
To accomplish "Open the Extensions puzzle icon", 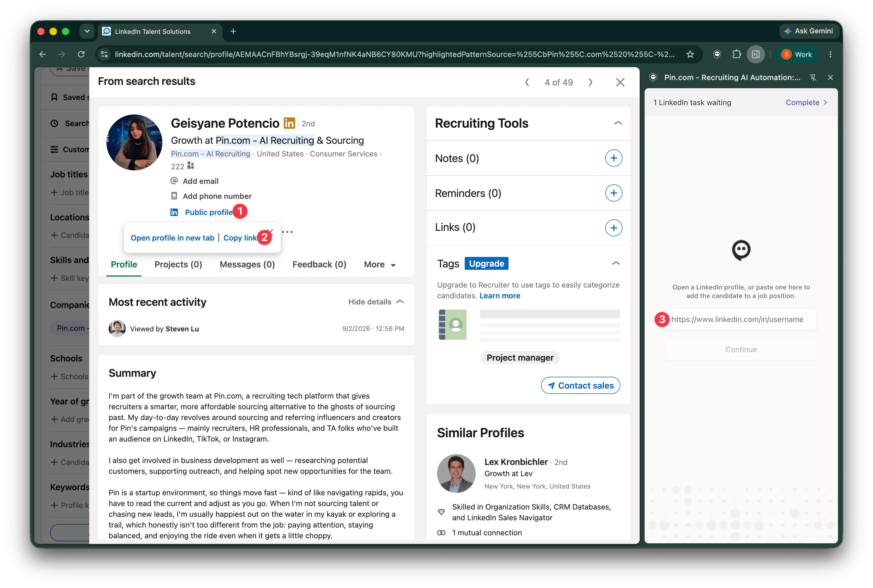I will coord(736,54).
